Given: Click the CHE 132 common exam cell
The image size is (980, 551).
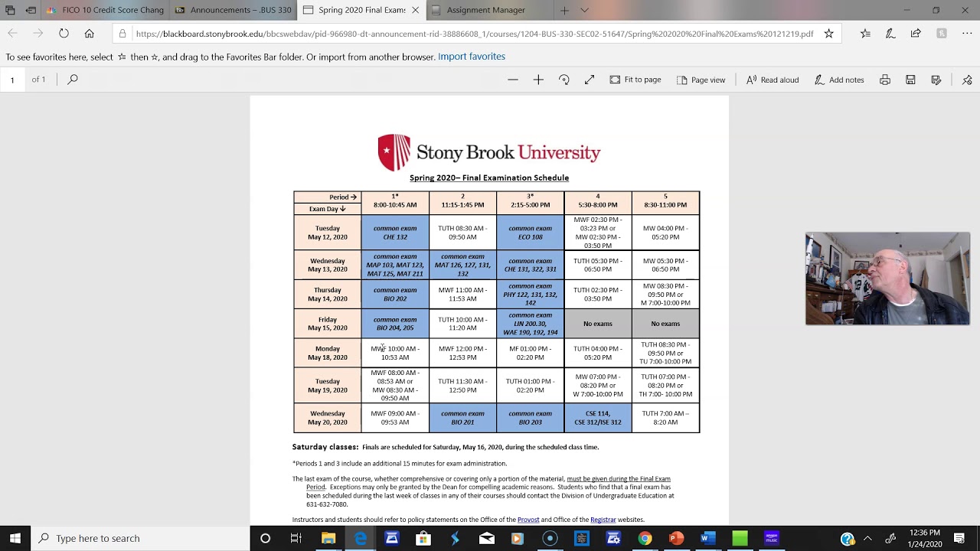Looking at the screenshot, I should [x=395, y=233].
